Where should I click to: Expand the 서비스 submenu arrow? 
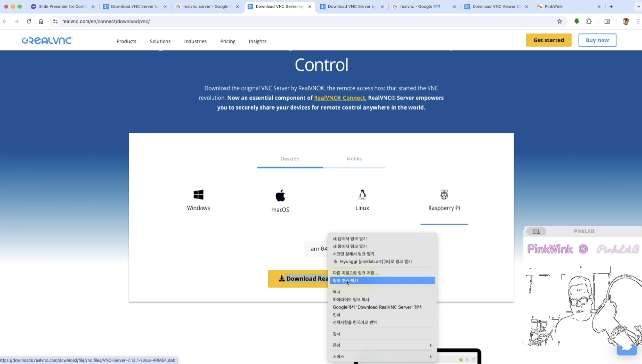430,356
